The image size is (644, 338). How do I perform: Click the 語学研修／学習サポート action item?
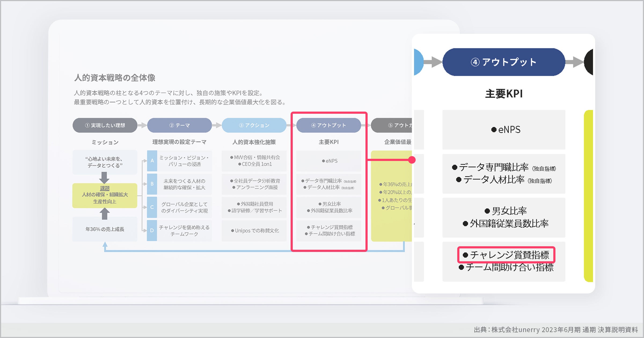(255, 211)
